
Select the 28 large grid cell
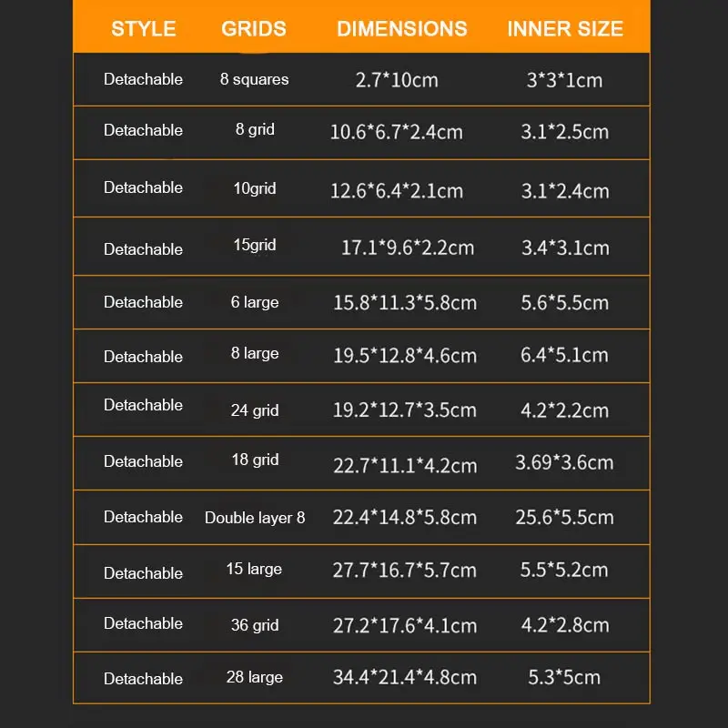pos(255,677)
